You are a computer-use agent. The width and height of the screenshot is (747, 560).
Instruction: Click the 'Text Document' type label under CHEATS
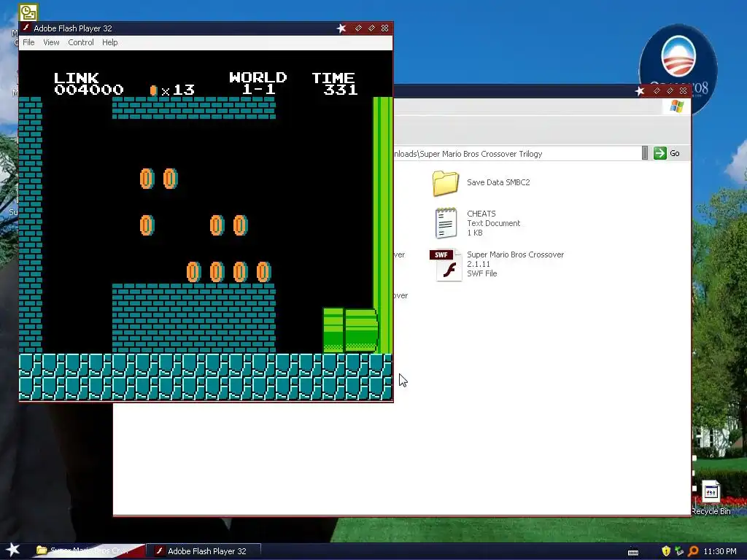pos(493,223)
